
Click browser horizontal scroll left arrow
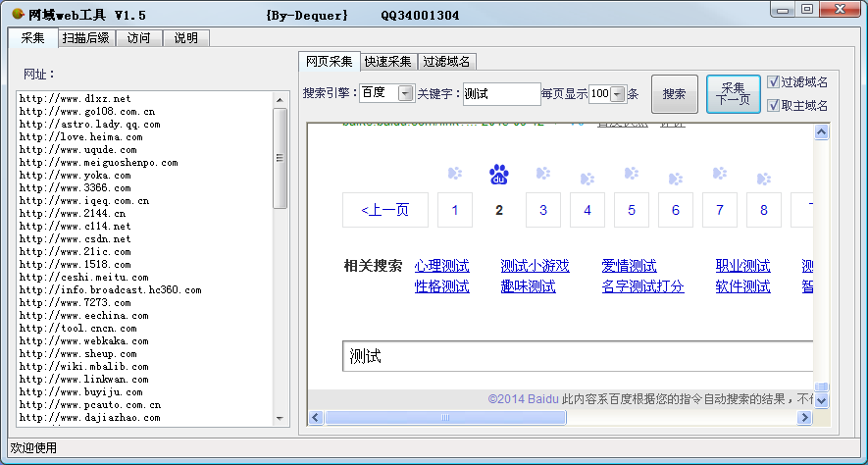(316, 417)
